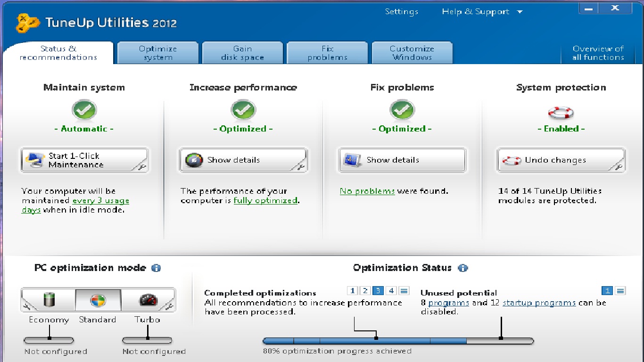Viewport: 644px width, 362px height.
Task: Select Unused potential page 1
Action: click(608, 291)
